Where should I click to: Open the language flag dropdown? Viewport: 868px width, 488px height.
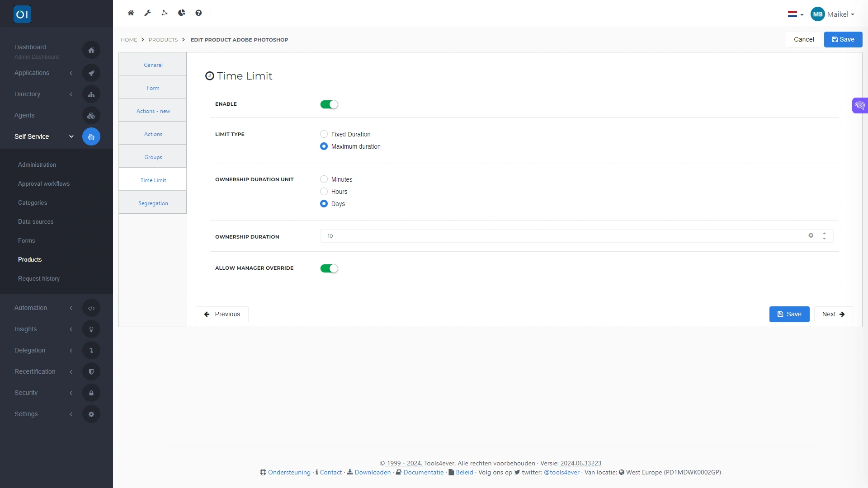coord(795,14)
